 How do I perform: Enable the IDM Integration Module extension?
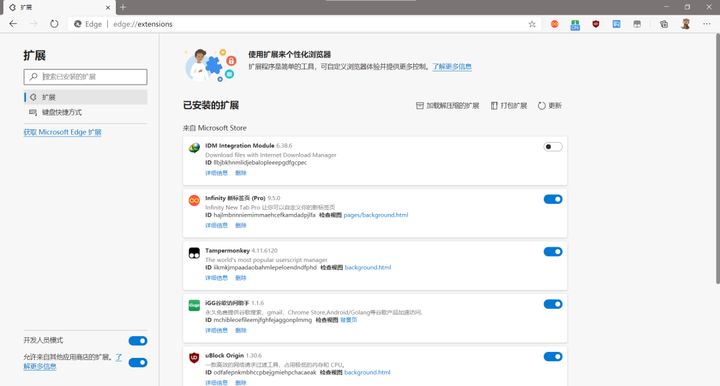point(553,147)
